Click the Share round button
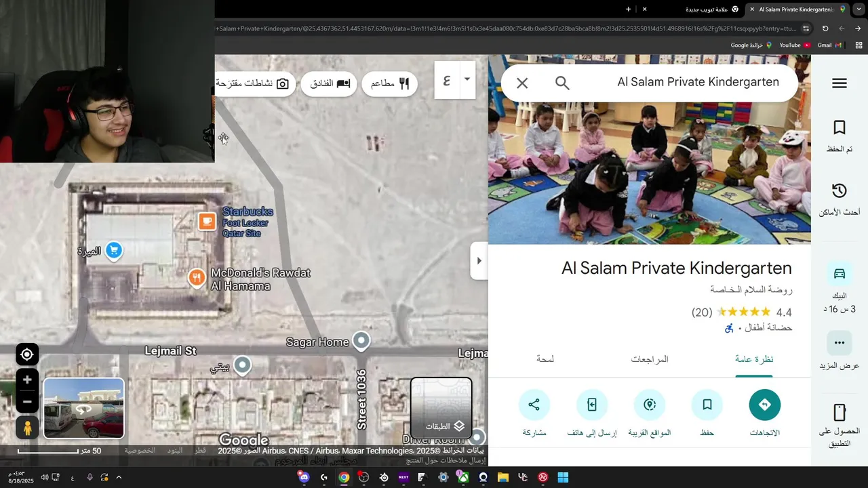 pos(534,405)
